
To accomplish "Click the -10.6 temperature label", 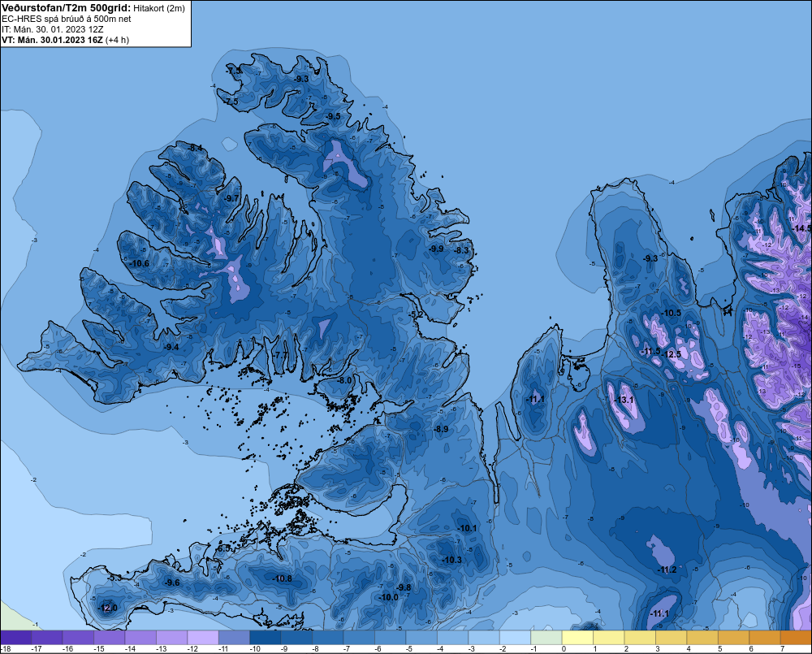I will pos(140,263).
